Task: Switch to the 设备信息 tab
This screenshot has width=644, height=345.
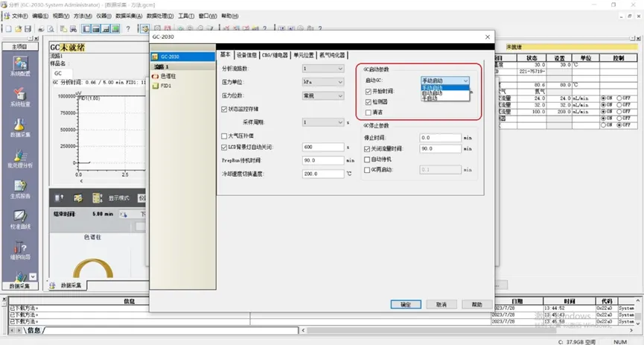Action: click(246, 54)
